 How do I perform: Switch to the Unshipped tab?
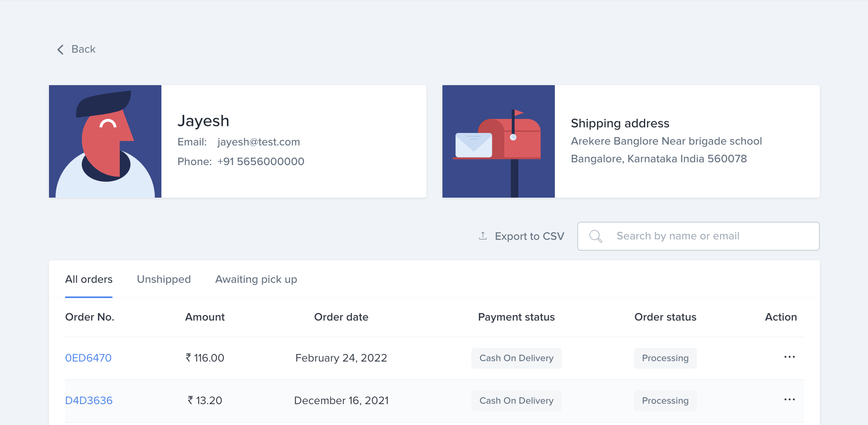tap(164, 279)
